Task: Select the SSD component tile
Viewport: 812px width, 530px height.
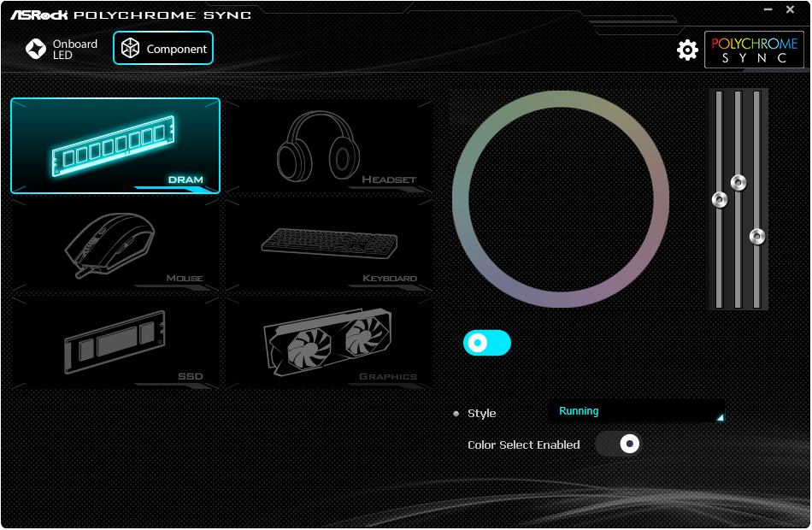Action: 115,343
